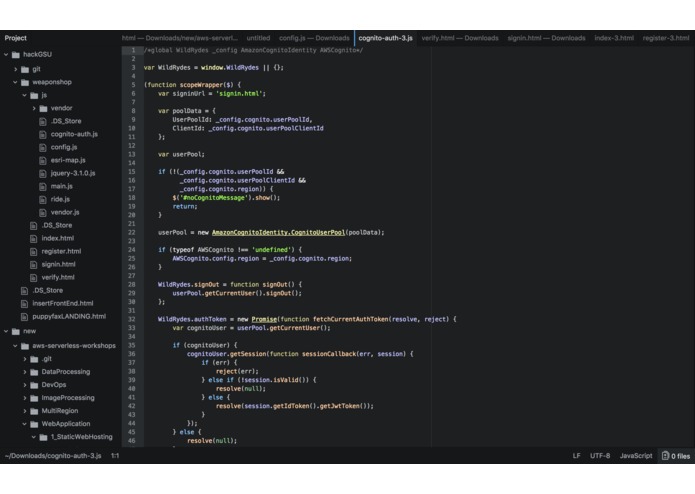Click the ~/Downloads/cognito-auth-3.js file path
This screenshot has width=695, height=494.
click(53, 455)
